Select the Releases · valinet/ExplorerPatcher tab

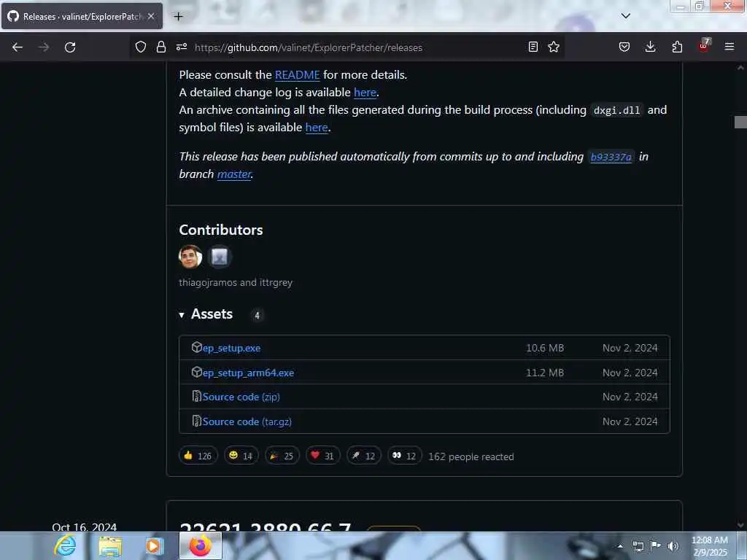[x=82, y=16]
